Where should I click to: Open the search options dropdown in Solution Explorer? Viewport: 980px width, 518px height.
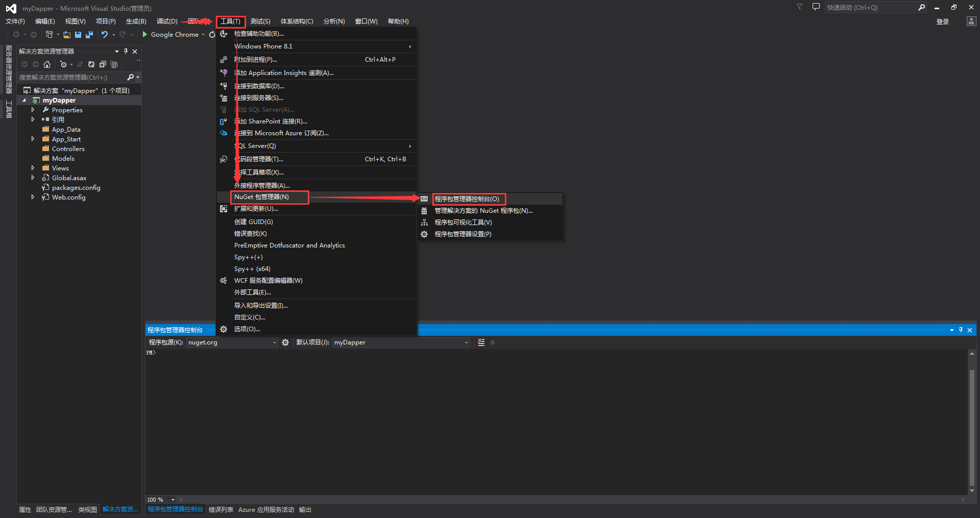[x=138, y=77]
